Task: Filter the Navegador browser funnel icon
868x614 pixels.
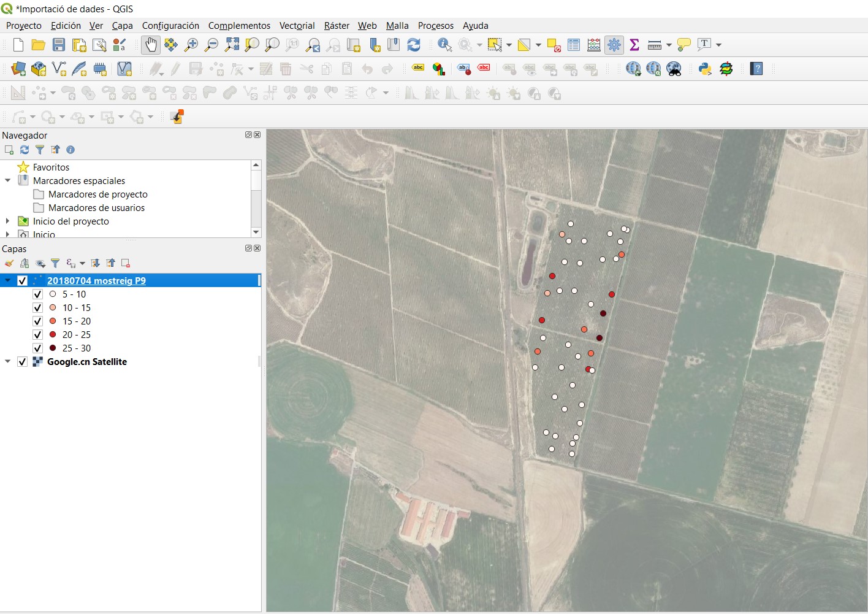Action: click(40, 150)
